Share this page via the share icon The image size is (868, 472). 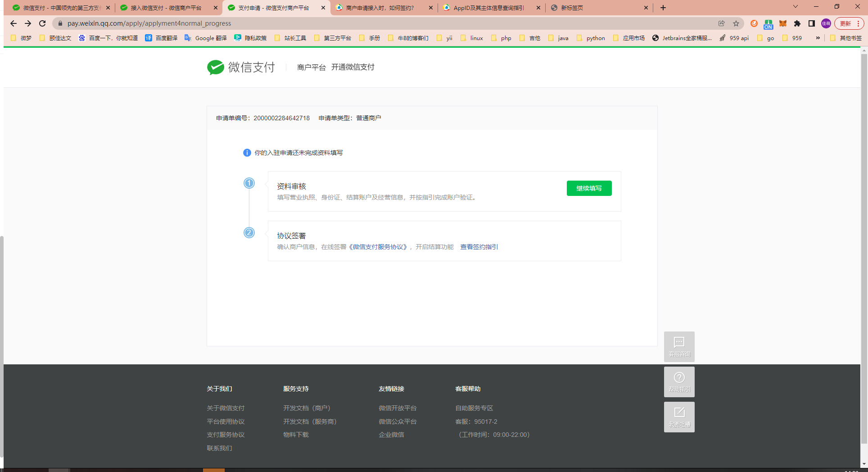[722, 23]
